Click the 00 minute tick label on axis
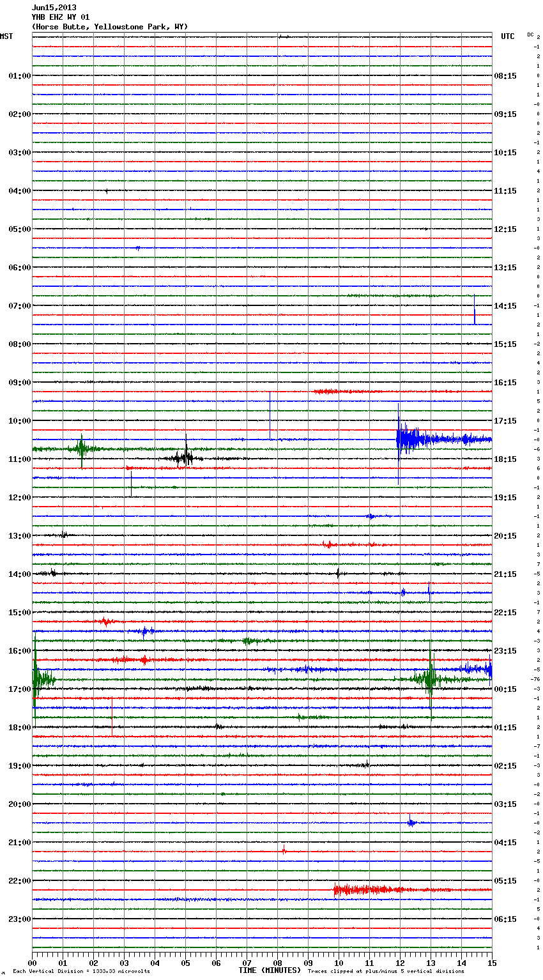This screenshot has height=980, width=543. pos(33,963)
